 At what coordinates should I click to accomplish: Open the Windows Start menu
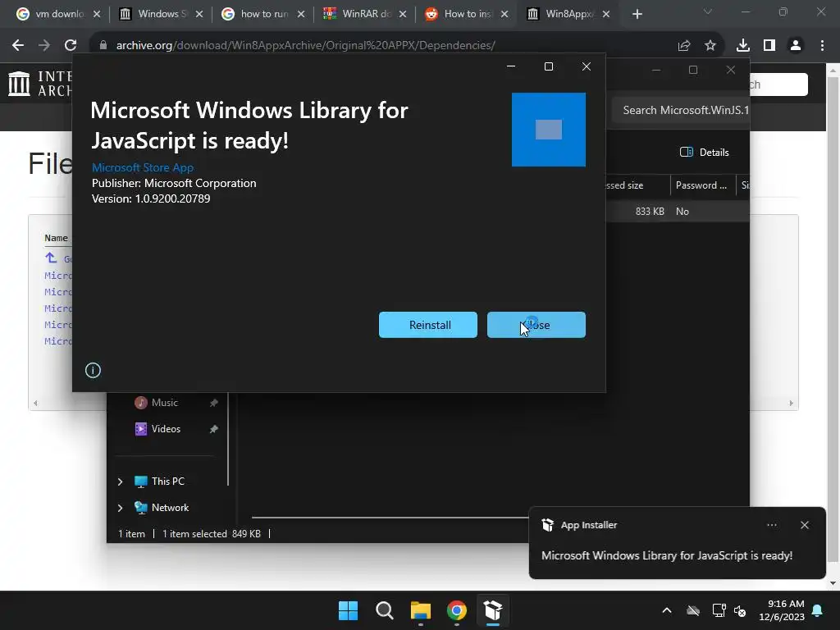tap(348, 610)
